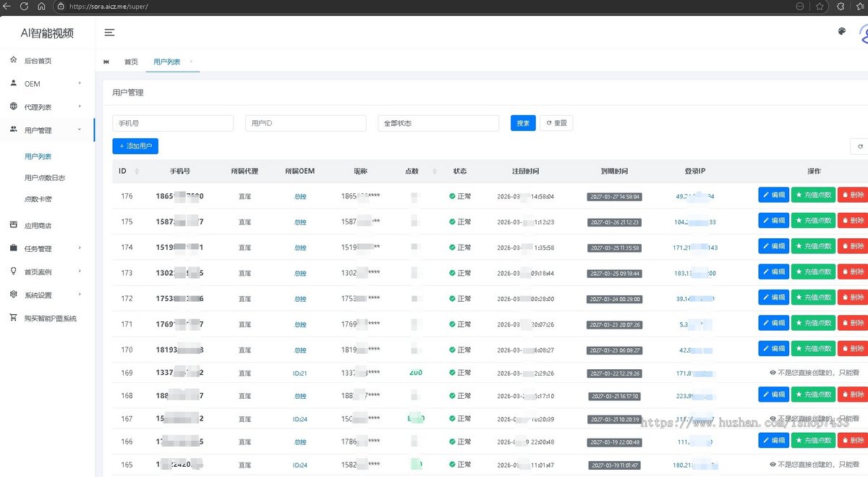The width and height of the screenshot is (868, 477).
Task: Click the 重置 reset button
Action: 556,123
